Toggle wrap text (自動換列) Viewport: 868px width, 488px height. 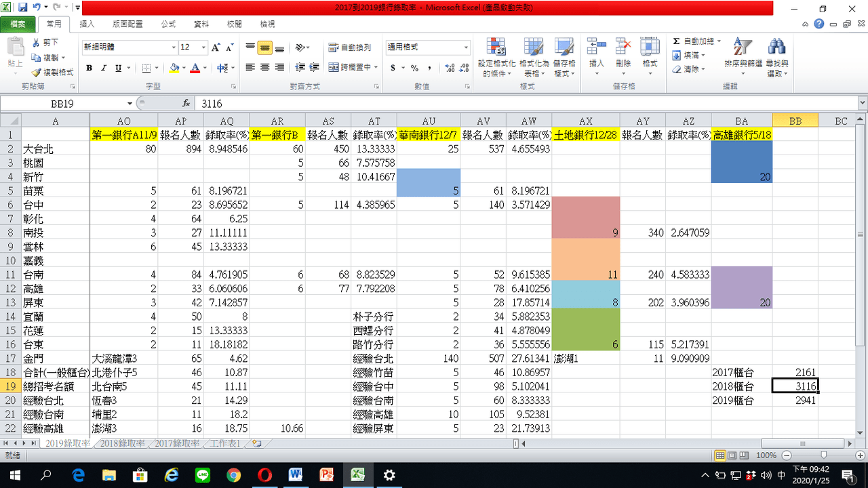click(x=350, y=47)
